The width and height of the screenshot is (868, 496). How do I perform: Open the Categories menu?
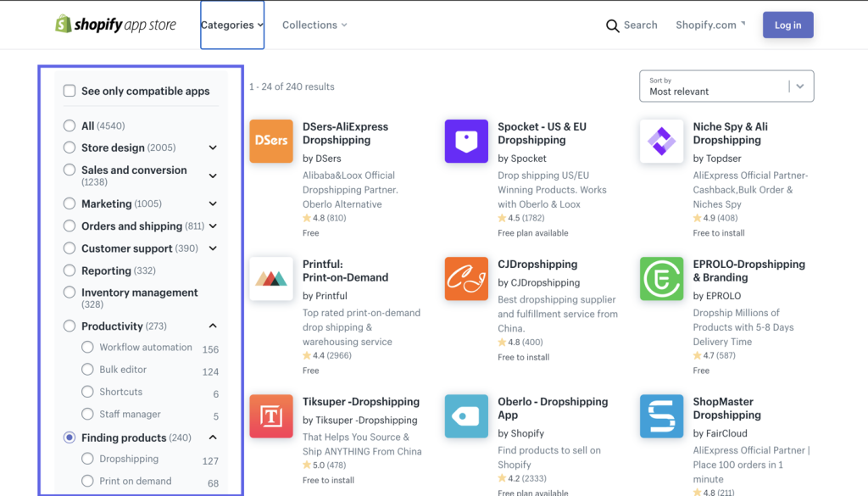pyautogui.click(x=231, y=25)
